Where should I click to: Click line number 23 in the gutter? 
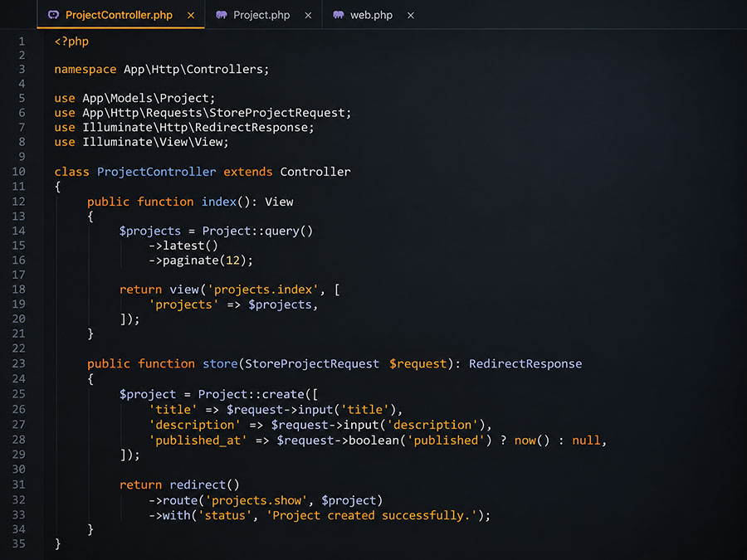pyautogui.click(x=18, y=363)
